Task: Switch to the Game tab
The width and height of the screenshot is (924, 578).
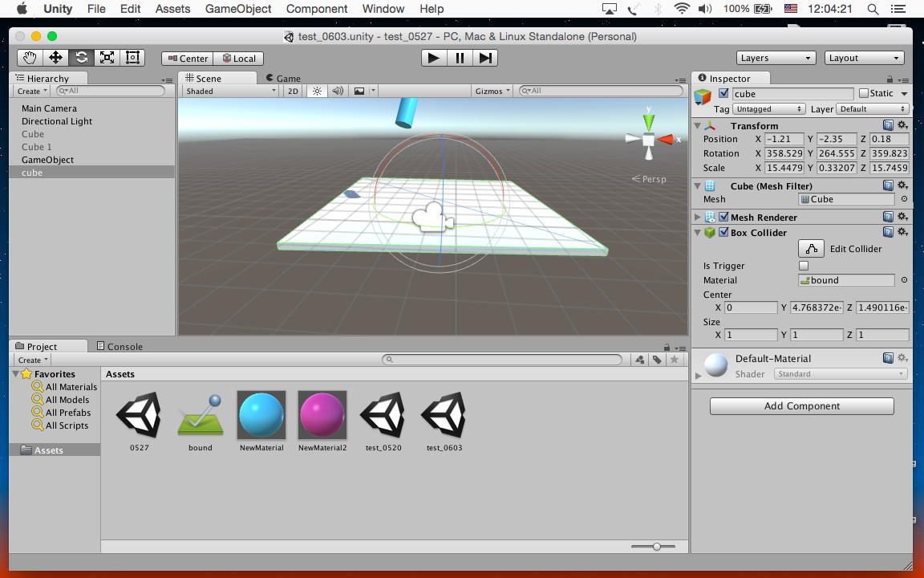Action: [x=283, y=78]
